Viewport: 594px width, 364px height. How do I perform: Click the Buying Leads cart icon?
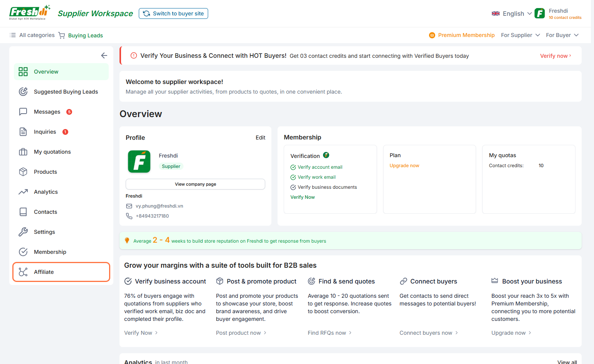click(62, 35)
